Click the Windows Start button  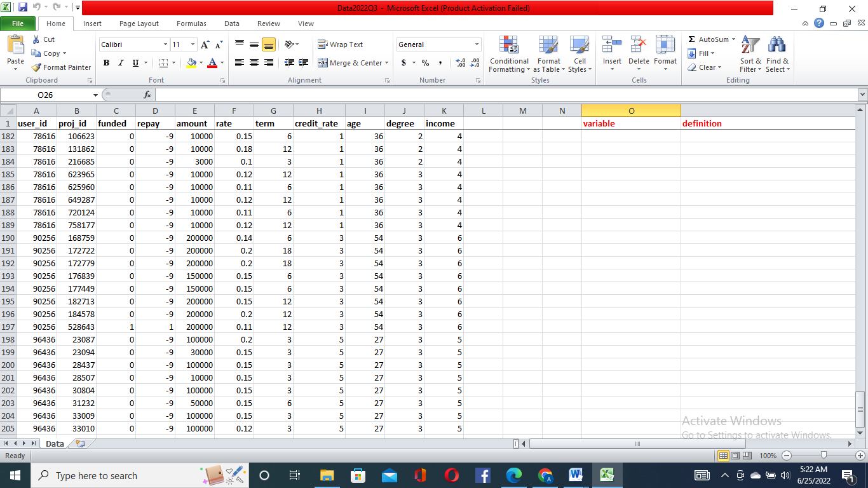coord(15,475)
